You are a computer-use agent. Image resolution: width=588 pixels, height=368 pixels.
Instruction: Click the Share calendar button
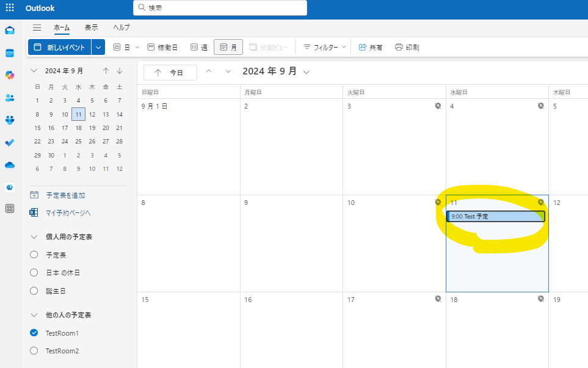(x=371, y=47)
